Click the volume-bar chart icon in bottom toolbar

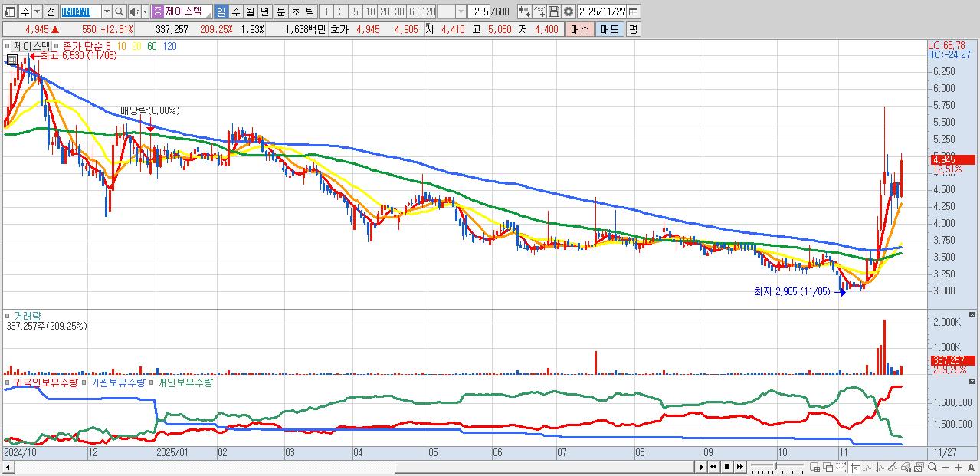(906, 467)
